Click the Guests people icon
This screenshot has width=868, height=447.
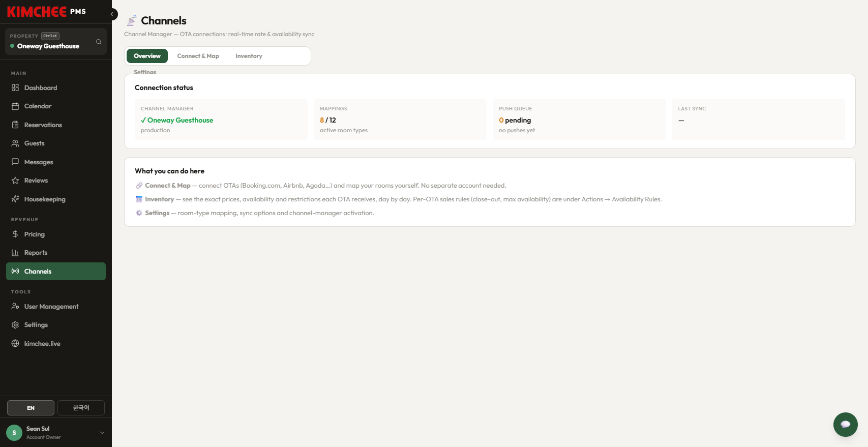[x=15, y=143]
